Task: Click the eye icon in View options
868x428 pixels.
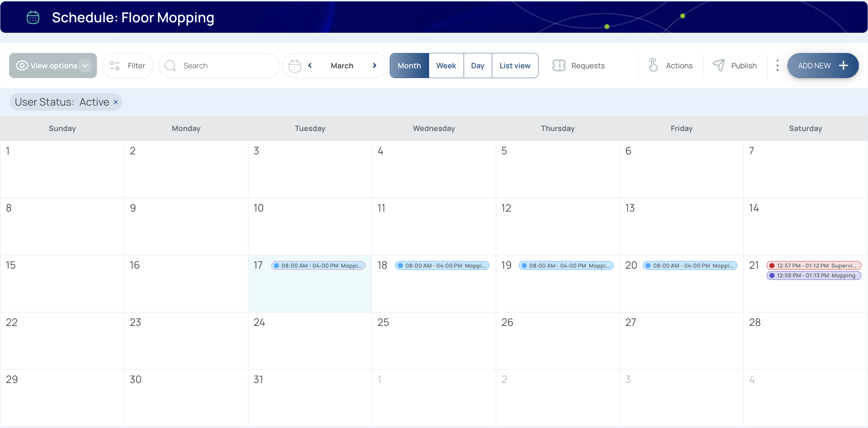Action: [22, 66]
